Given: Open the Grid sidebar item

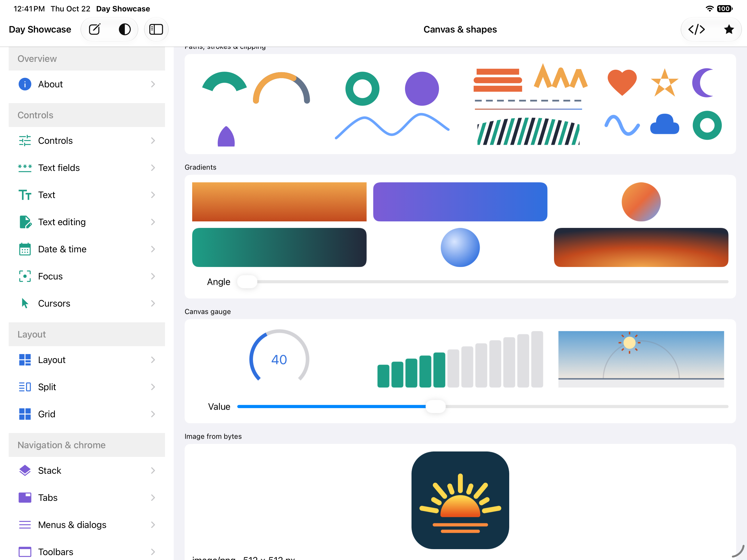Looking at the screenshot, I should tap(87, 414).
